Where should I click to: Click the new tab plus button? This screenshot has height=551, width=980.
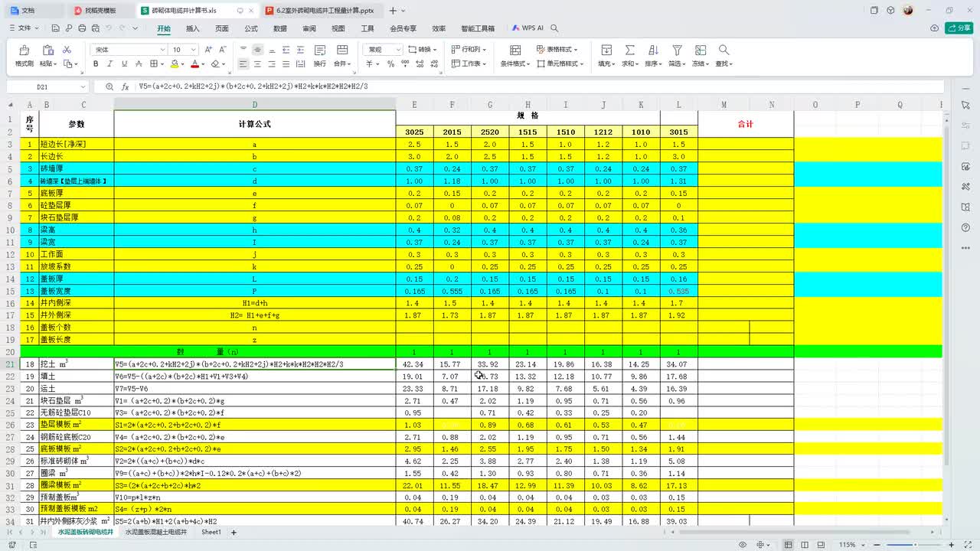pyautogui.click(x=393, y=11)
